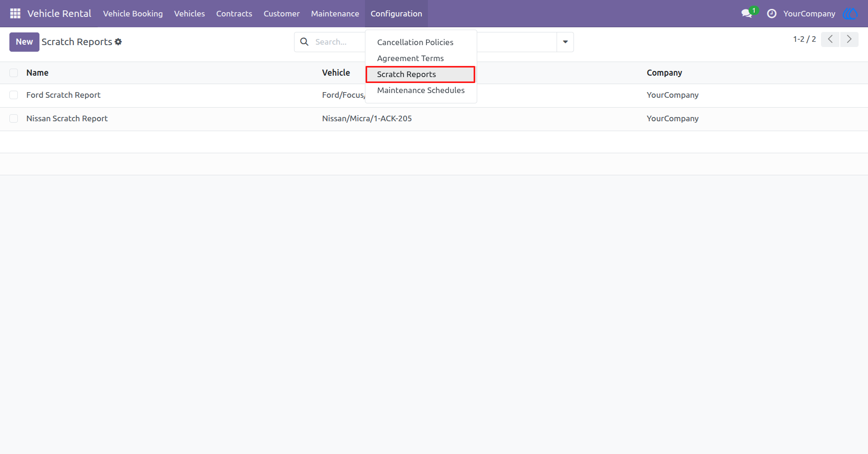Toggle the select-all checkbox in header
Image resolution: width=868 pixels, height=454 pixels.
point(14,73)
